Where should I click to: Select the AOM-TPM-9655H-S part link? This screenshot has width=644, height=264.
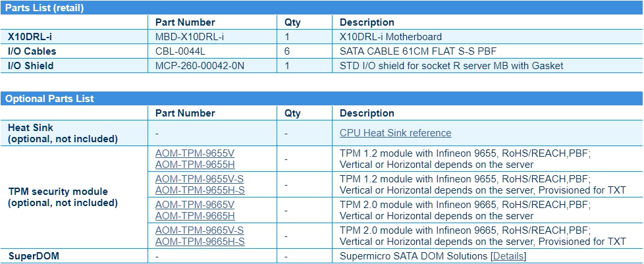pos(200,190)
